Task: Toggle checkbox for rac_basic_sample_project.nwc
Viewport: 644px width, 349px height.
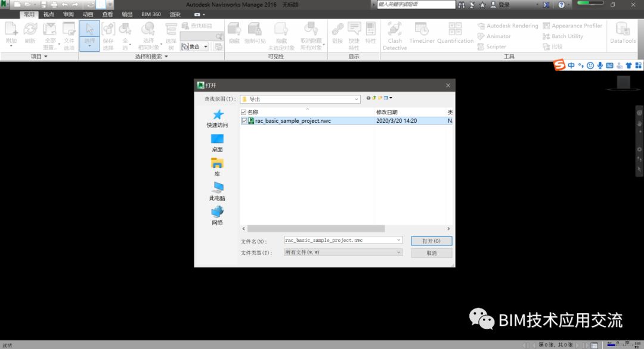Action: pyautogui.click(x=244, y=120)
